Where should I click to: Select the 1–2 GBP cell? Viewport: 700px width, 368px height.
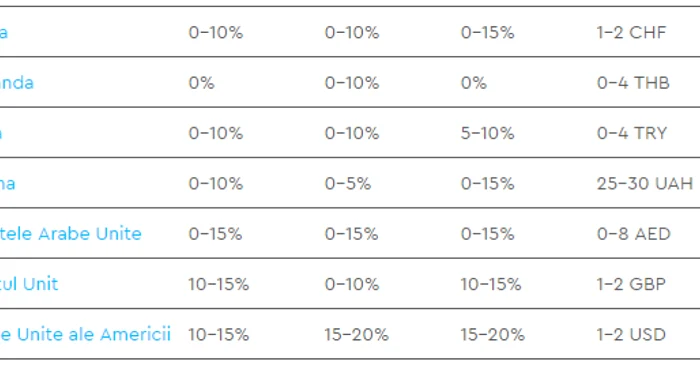631,284
